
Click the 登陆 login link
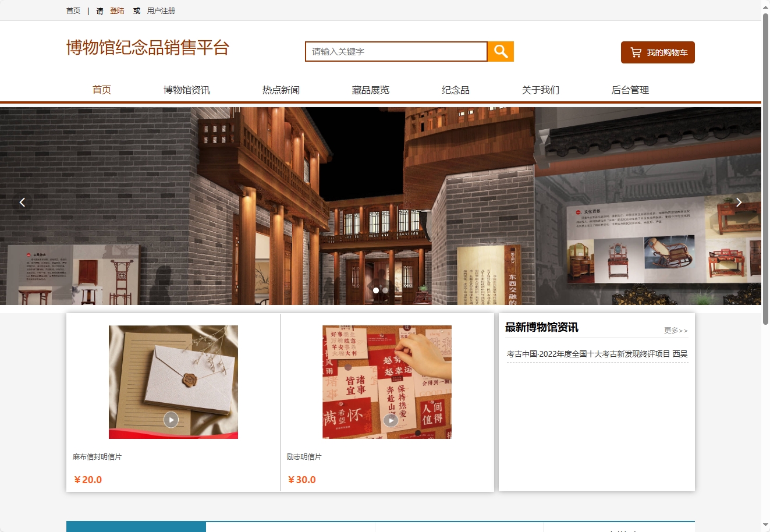(117, 10)
